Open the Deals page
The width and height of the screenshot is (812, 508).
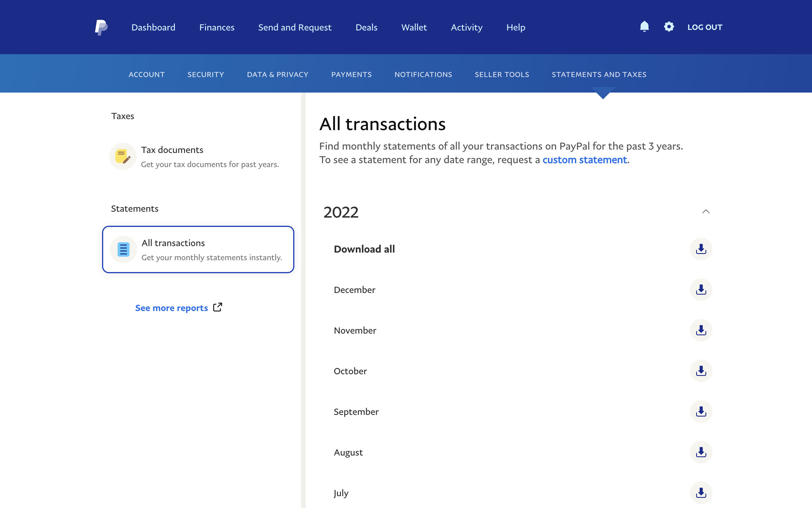click(367, 27)
